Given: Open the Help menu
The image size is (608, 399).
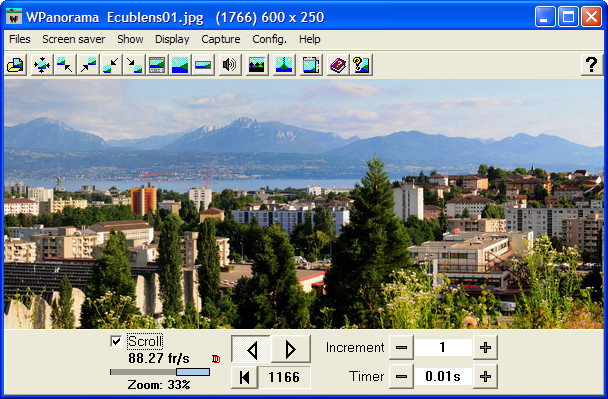Looking at the screenshot, I should click(309, 39).
